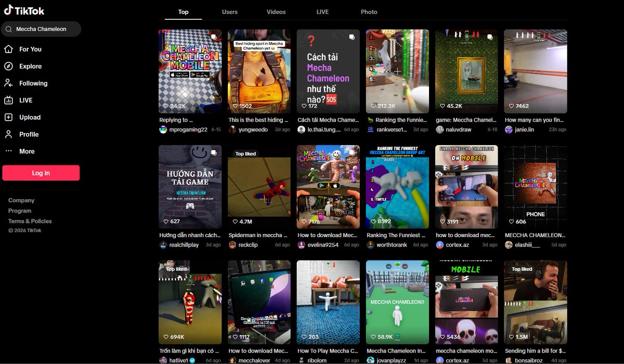Open the Program footer link

click(x=20, y=211)
